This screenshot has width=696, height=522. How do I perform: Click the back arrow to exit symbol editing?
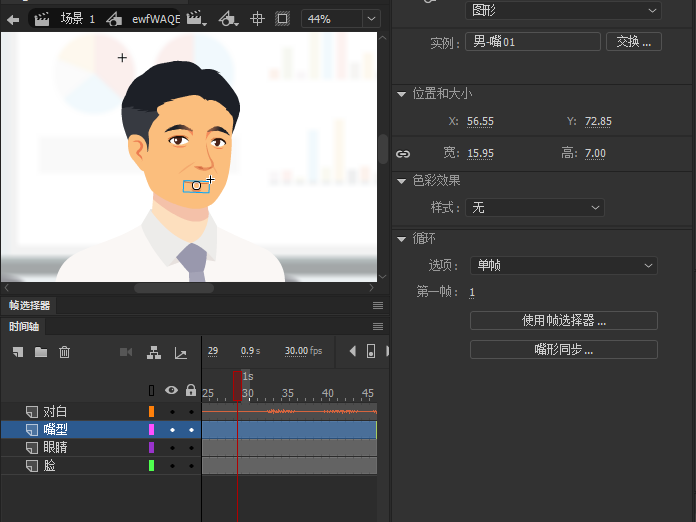click(x=13, y=19)
